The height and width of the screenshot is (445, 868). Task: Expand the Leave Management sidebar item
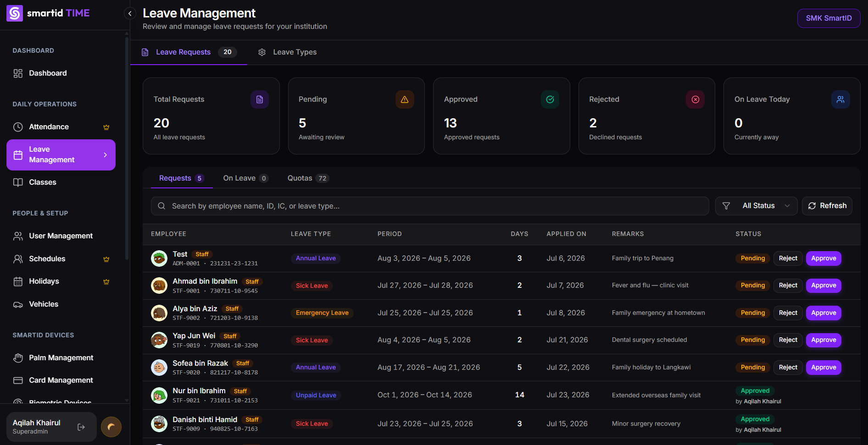point(61,155)
